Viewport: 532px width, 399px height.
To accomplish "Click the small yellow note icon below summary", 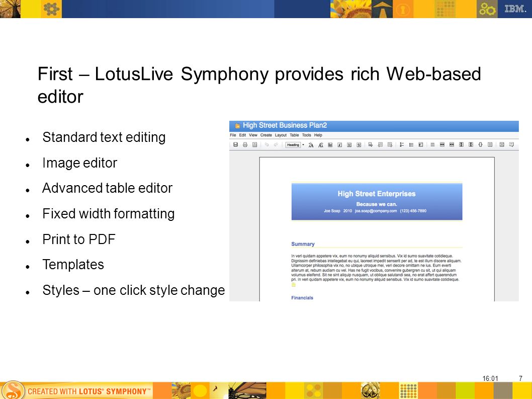I will (x=294, y=285).
